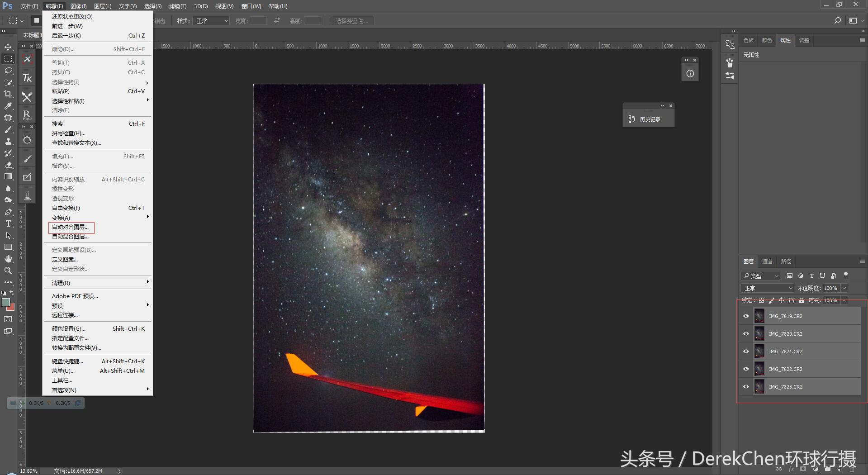Switch to the 通道 channels tab
Screen dimensions: 868x475
[767, 261]
